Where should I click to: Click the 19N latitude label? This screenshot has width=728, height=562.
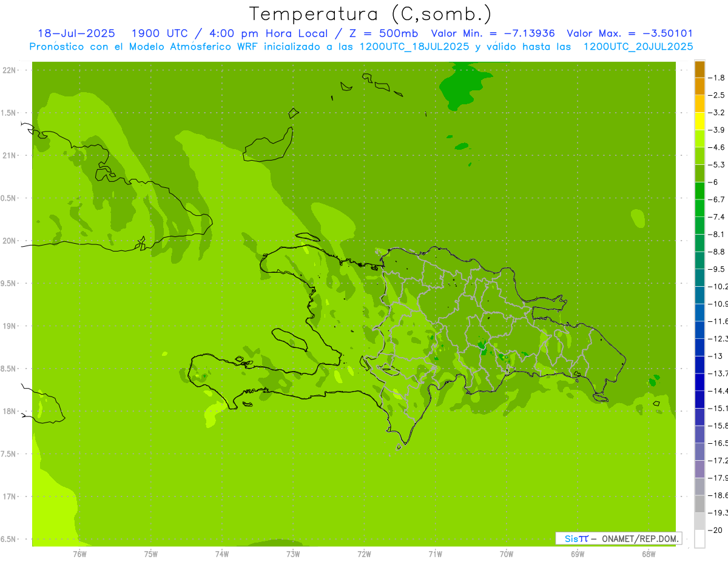click(9, 326)
